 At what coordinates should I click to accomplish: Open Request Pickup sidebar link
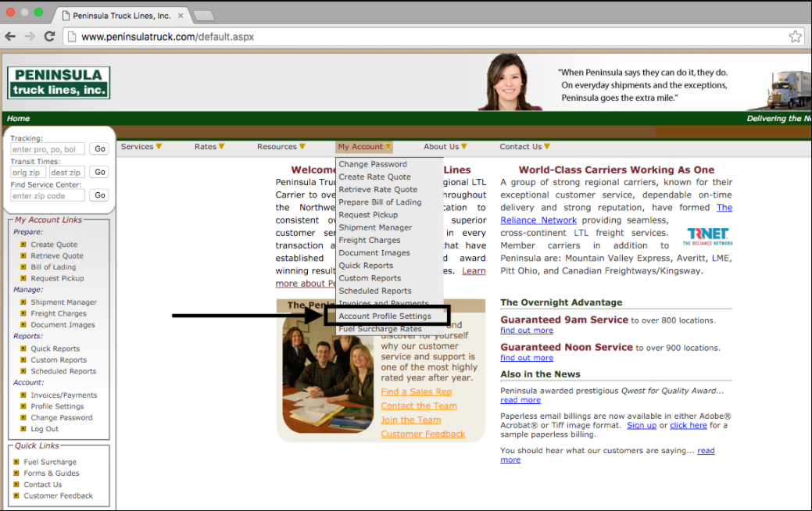tap(58, 278)
